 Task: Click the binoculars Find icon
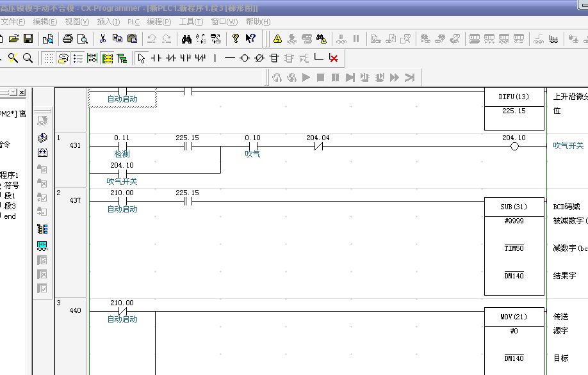point(186,39)
